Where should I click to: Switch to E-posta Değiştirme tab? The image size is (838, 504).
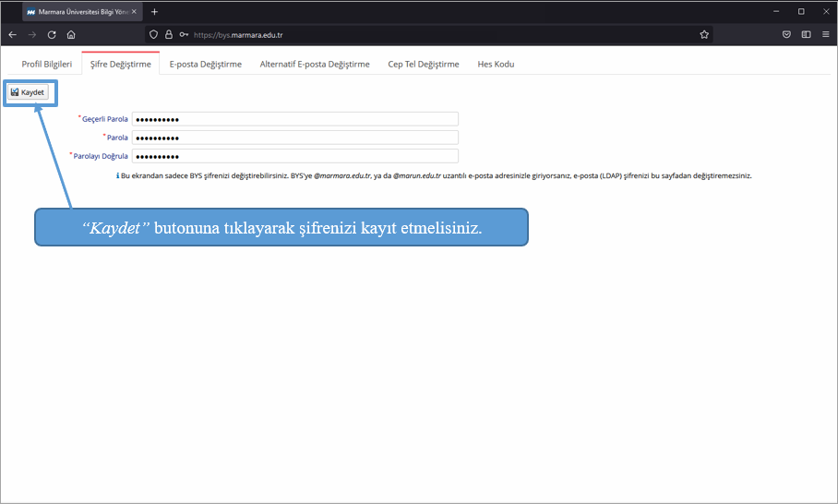pyautogui.click(x=206, y=64)
